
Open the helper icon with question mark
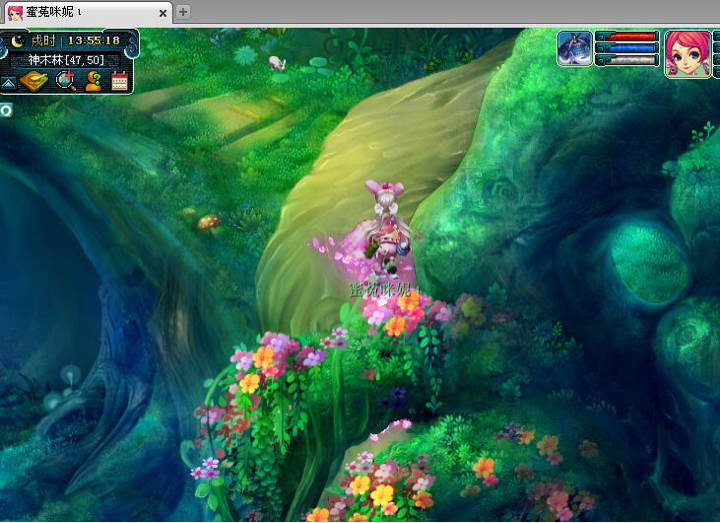(93, 81)
